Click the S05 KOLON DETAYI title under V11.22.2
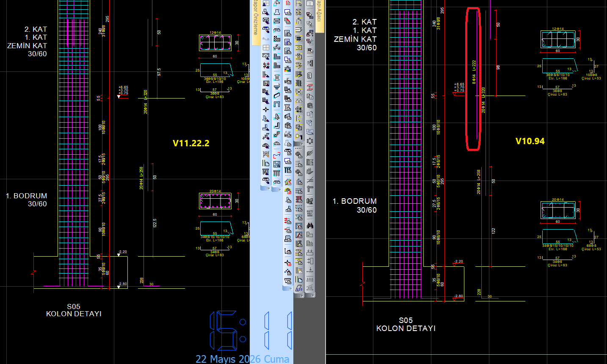Screen dimensions: 607x364 point(74,310)
